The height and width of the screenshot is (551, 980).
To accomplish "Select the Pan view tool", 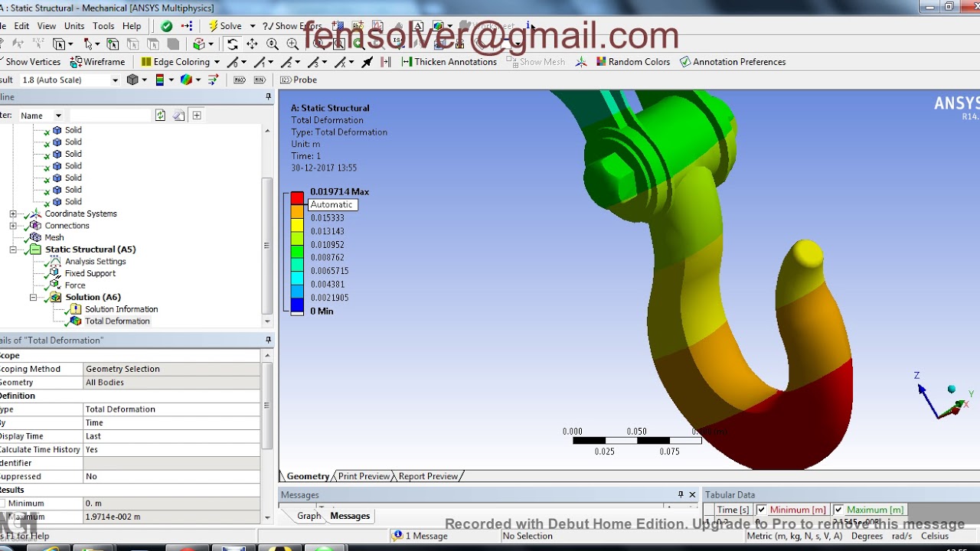I will (x=252, y=44).
